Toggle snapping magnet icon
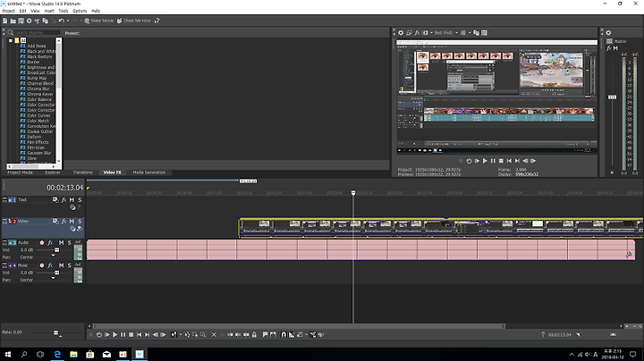 pos(284,335)
